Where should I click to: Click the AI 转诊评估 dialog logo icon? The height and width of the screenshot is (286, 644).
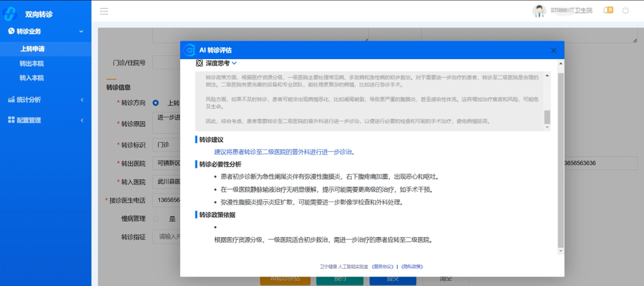[190, 50]
